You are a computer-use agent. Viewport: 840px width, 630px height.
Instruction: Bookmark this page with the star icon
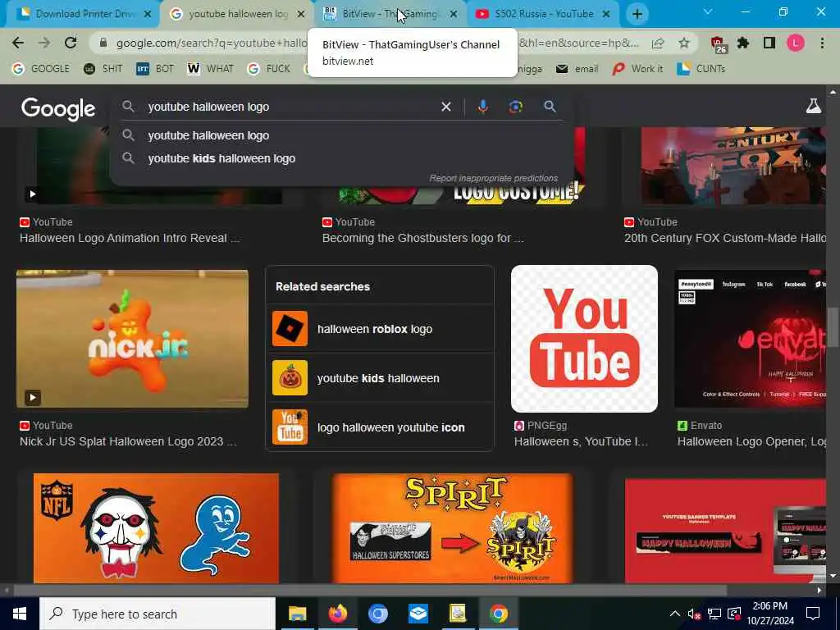click(x=684, y=43)
